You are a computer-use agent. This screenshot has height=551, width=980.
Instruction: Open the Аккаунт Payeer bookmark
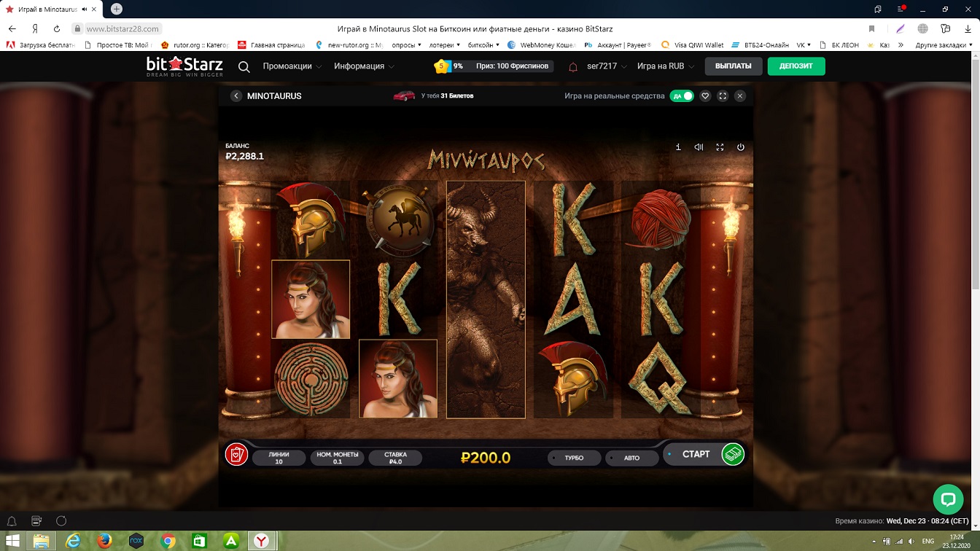click(x=618, y=45)
